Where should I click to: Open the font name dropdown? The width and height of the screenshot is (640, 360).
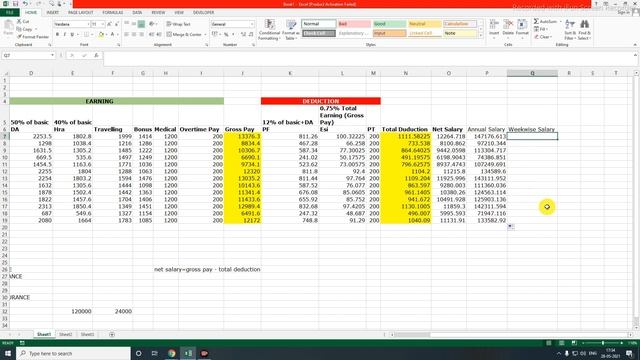click(88, 24)
